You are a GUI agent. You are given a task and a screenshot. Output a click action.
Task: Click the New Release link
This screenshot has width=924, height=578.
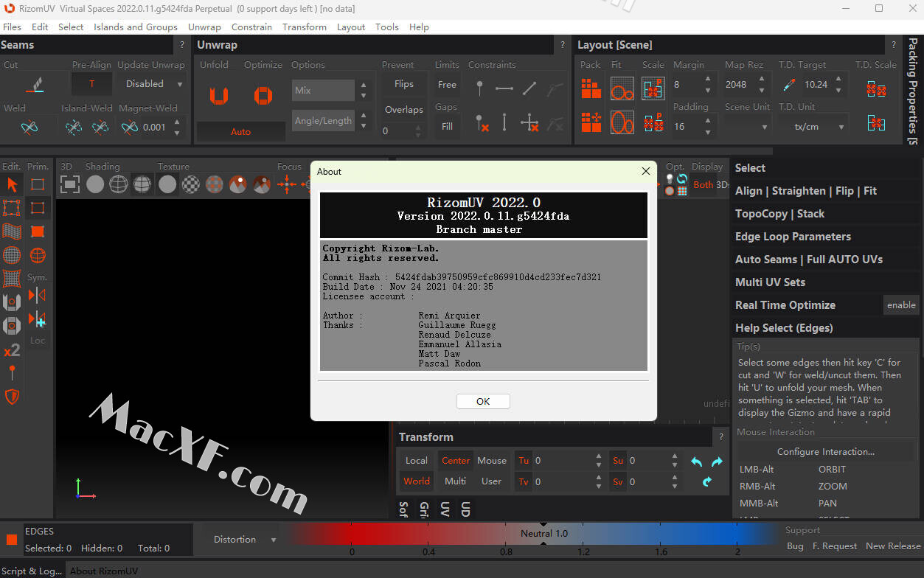[893, 546]
